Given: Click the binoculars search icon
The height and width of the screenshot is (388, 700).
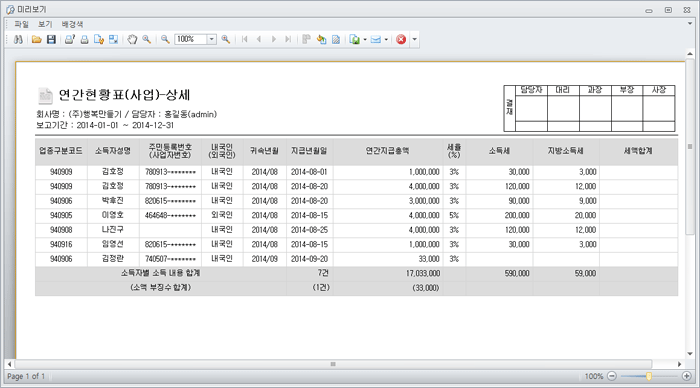Looking at the screenshot, I should [18, 39].
